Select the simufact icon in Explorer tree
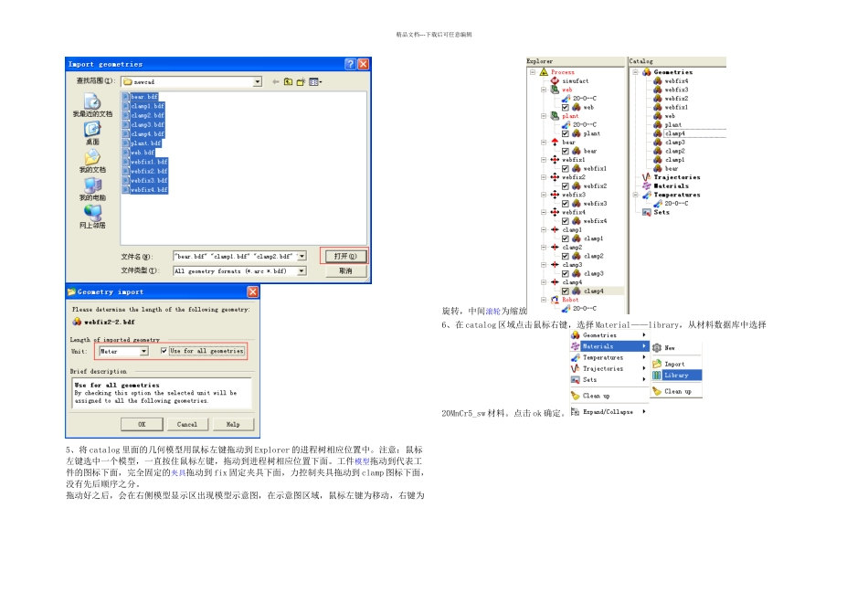 coord(555,80)
